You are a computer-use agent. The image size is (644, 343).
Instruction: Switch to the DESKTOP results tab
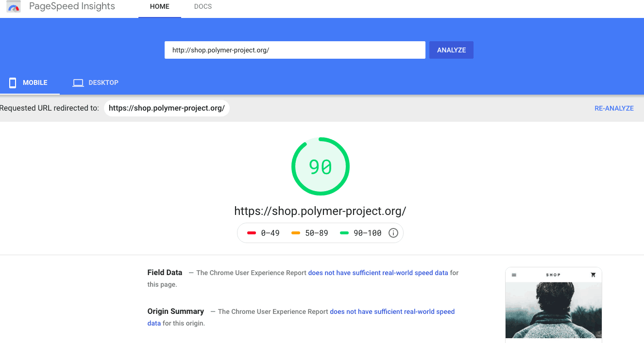96,83
